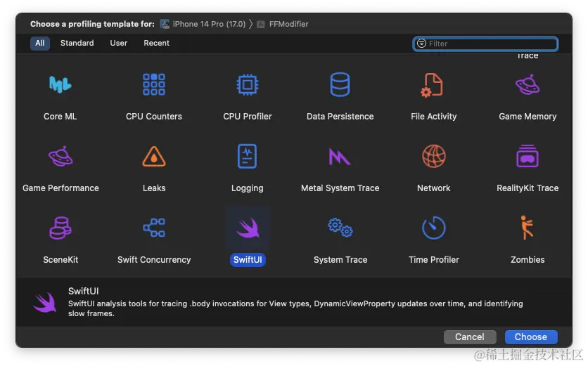The width and height of the screenshot is (588, 366).
Task: Select the File Activity template icon
Action: click(x=432, y=86)
